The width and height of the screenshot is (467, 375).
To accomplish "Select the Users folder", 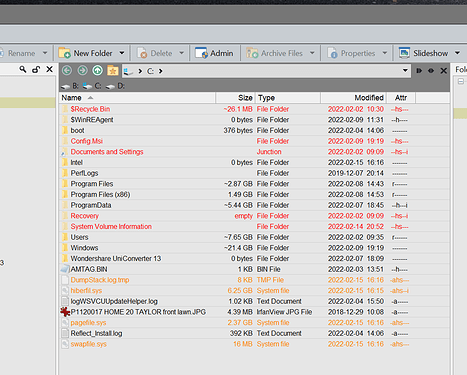I will point(79,237).
